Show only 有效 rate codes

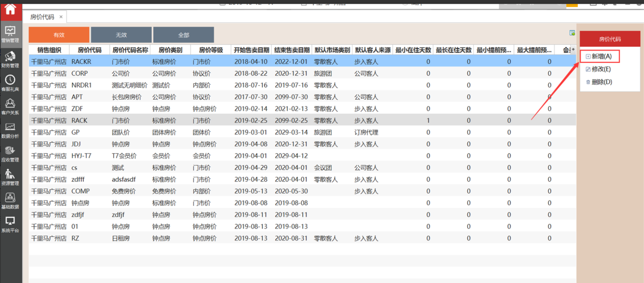pos(59,35)
